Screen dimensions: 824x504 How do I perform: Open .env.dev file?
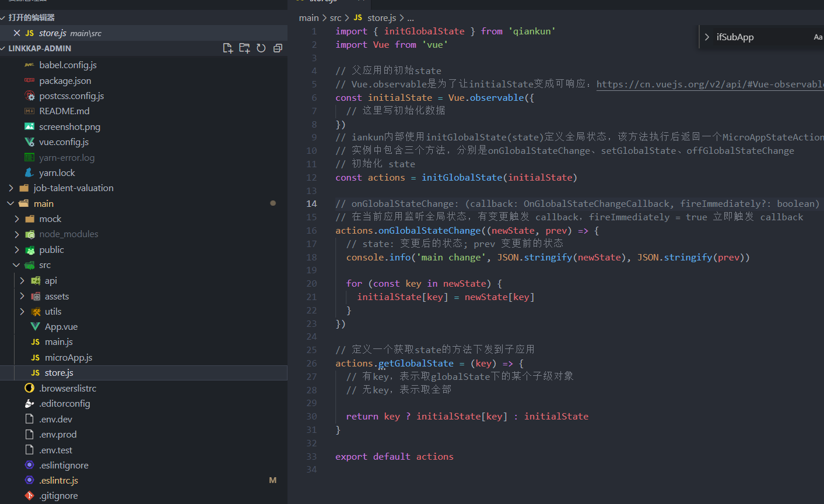click(56, 420)
